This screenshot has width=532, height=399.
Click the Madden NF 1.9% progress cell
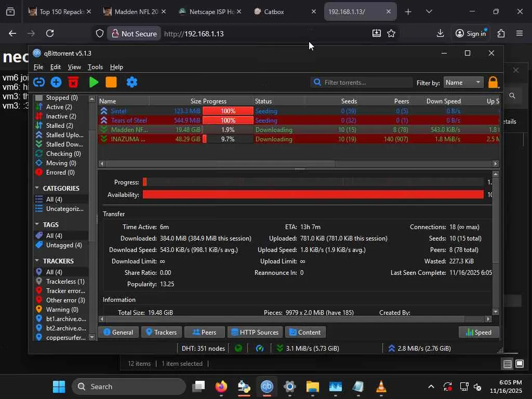pos(228,129)
